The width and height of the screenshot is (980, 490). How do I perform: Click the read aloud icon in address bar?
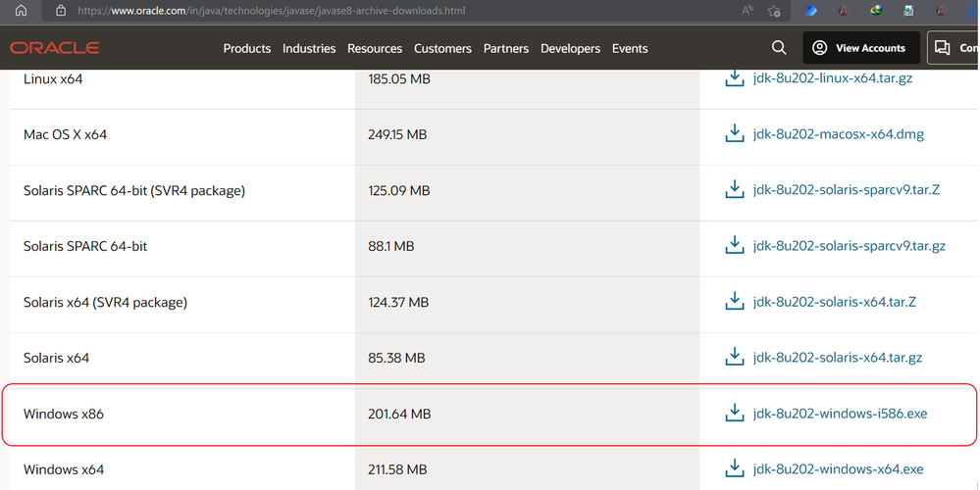tap(747, 11)
